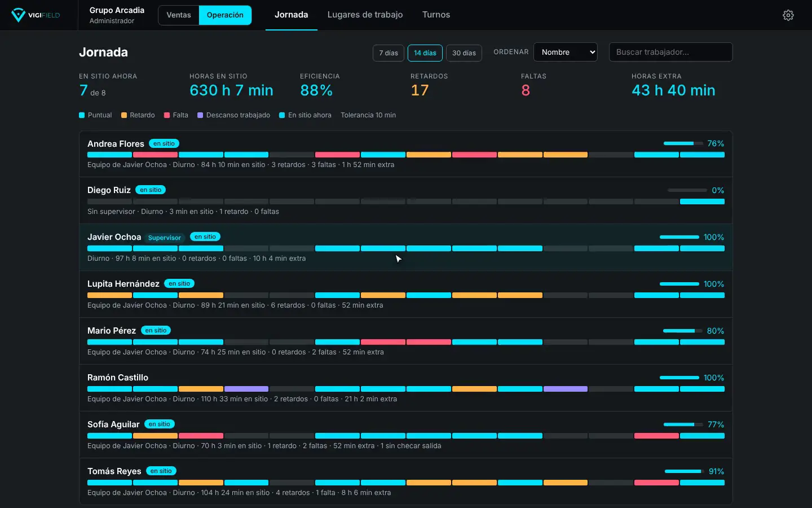Click the Grupo Arcadia organization name

click(x=117, y=10)
